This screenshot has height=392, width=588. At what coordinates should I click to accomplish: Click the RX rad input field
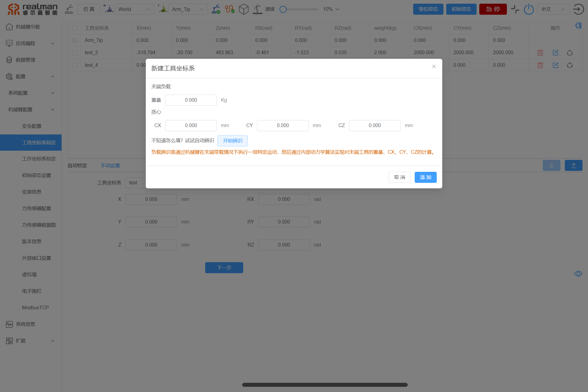[284, 199]
